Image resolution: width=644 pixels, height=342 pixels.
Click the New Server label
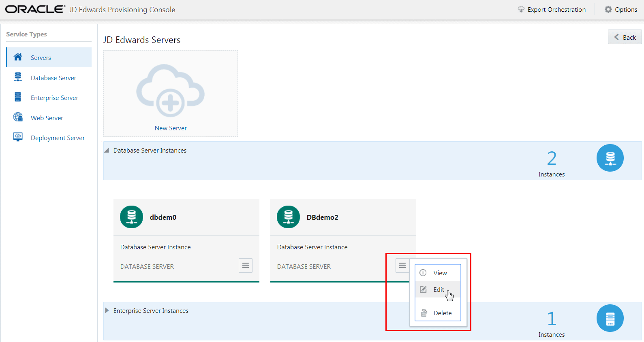click(171, 128)
